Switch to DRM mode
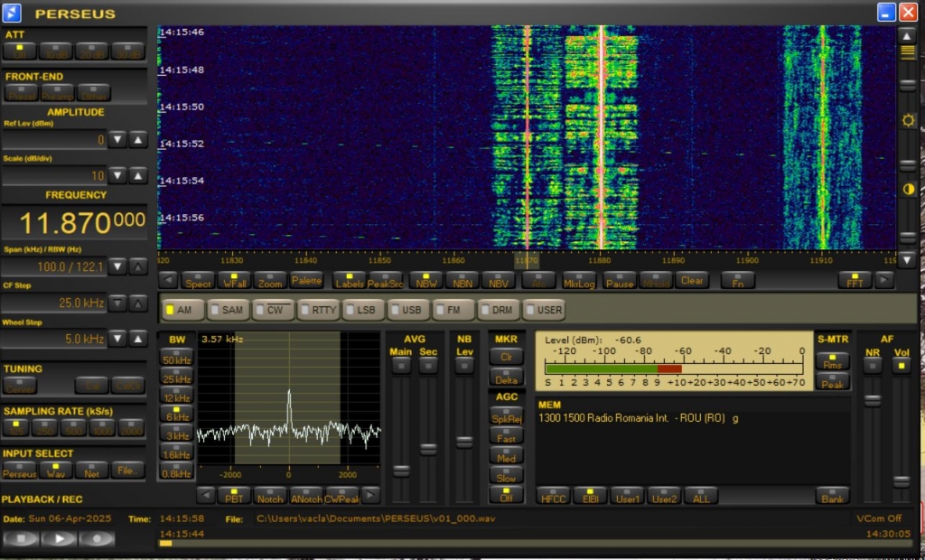This screenshot has height=560, width=925. click(498, 310)
